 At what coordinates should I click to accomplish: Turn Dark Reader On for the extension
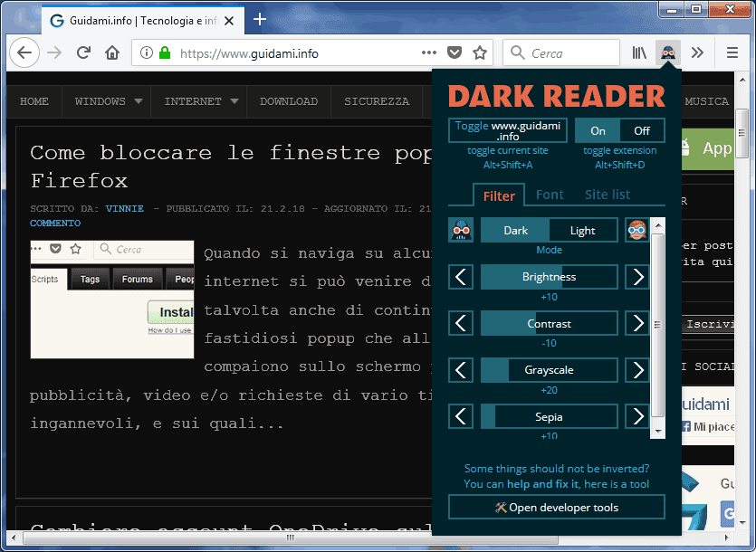point(597,130)
